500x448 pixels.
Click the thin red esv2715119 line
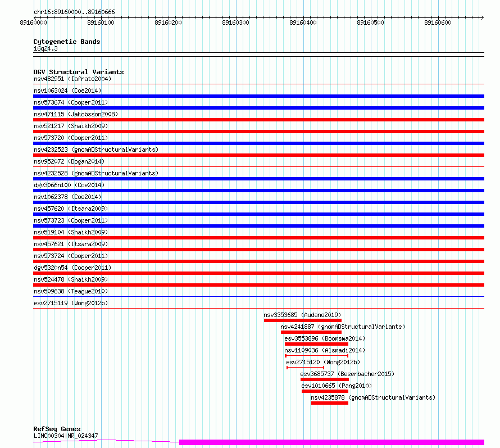click(x=258, y=309)
